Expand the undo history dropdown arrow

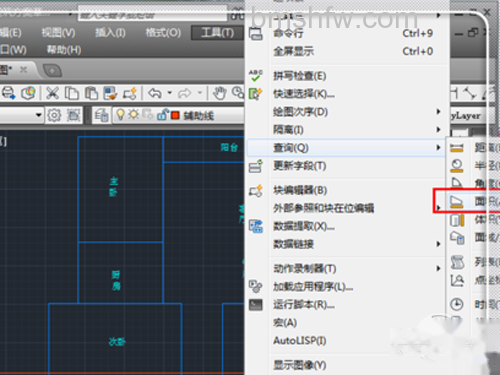[x=170, y=93]
